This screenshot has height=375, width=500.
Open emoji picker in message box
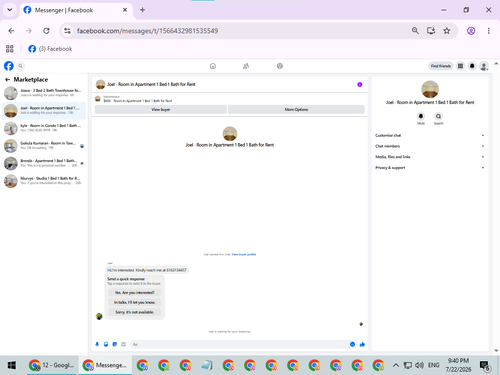pos(352,344)
